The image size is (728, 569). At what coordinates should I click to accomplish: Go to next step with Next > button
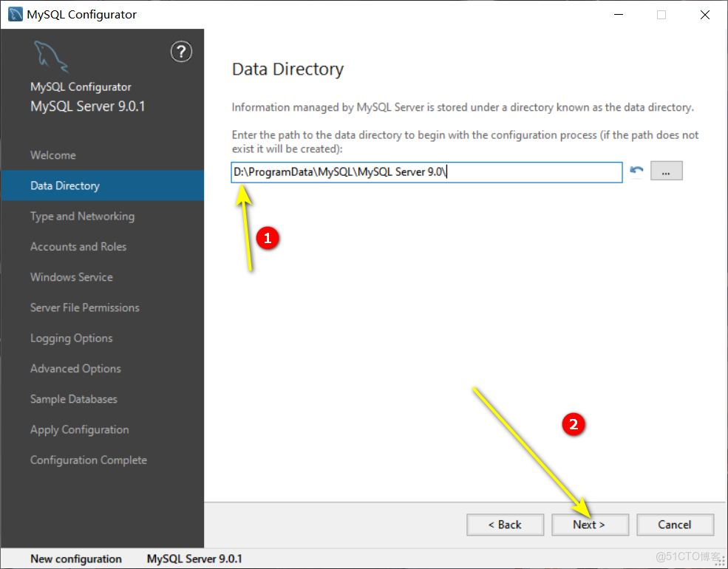[590, 525]
